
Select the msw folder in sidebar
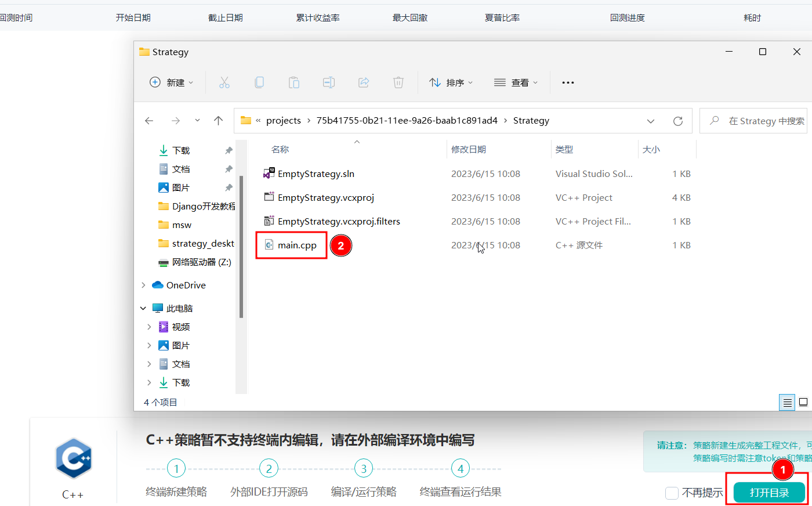pos(175,225)
